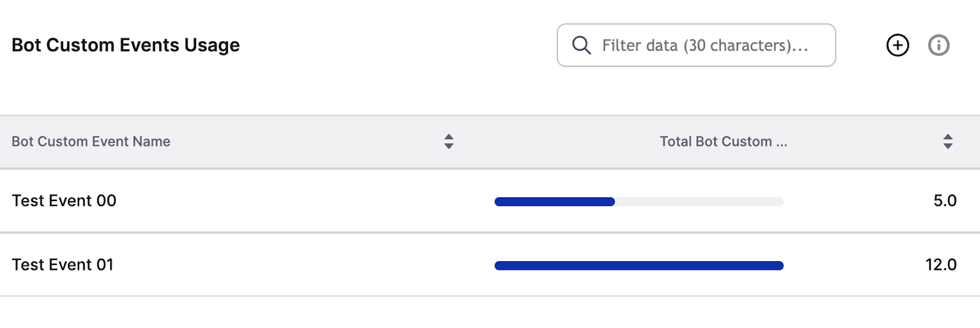Focus the Filter data input field
Image resolution: width=980 pixels, height=328 pixels.
point(696,45)
